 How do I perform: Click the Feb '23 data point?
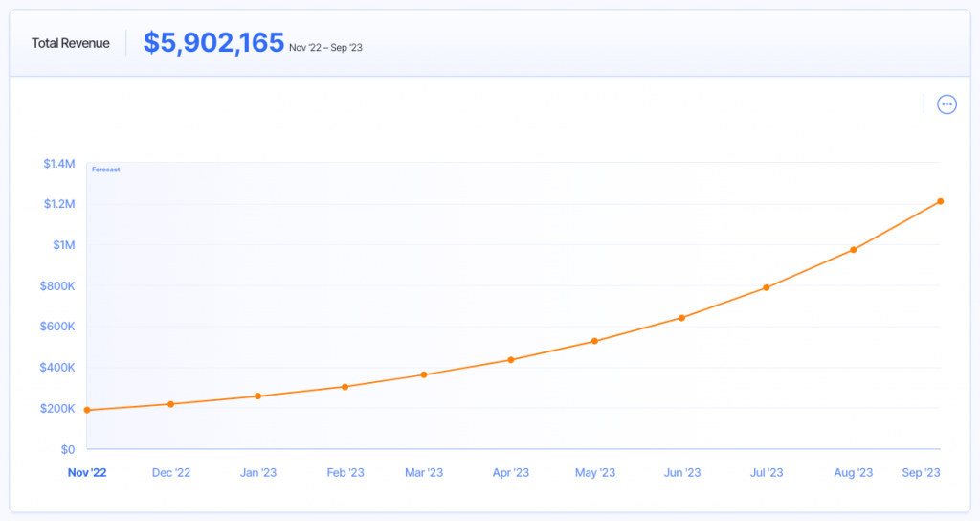pyautogui.click(x=345, y=387)
